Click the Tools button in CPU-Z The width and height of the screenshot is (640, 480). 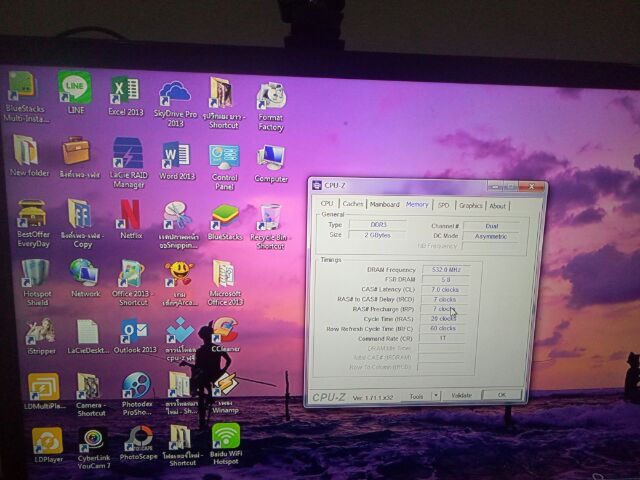(416, 396)
